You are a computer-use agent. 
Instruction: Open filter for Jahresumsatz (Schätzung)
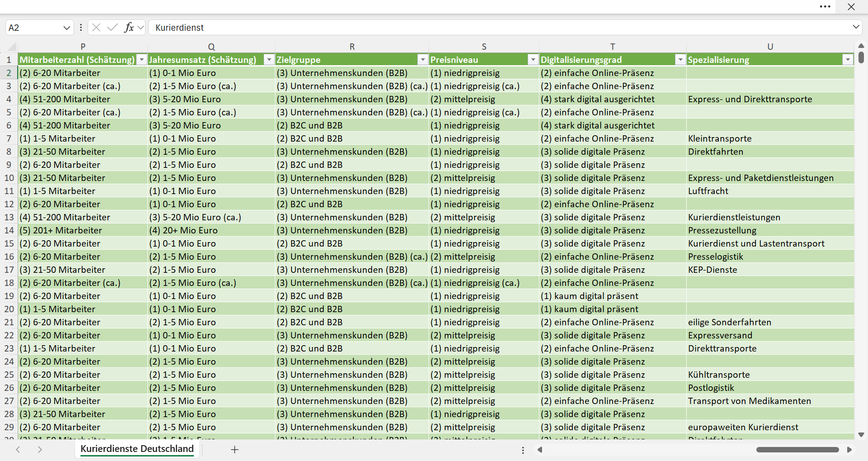click(269, 60)
